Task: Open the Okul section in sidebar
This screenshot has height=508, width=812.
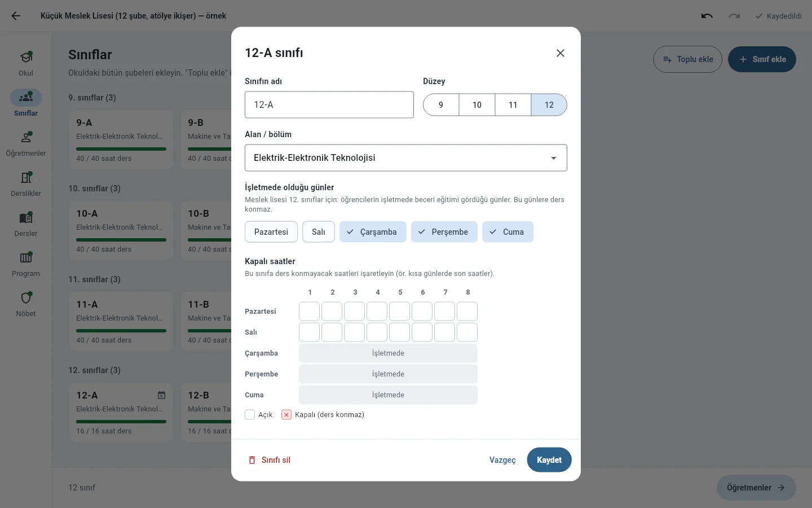Action: 26,64
